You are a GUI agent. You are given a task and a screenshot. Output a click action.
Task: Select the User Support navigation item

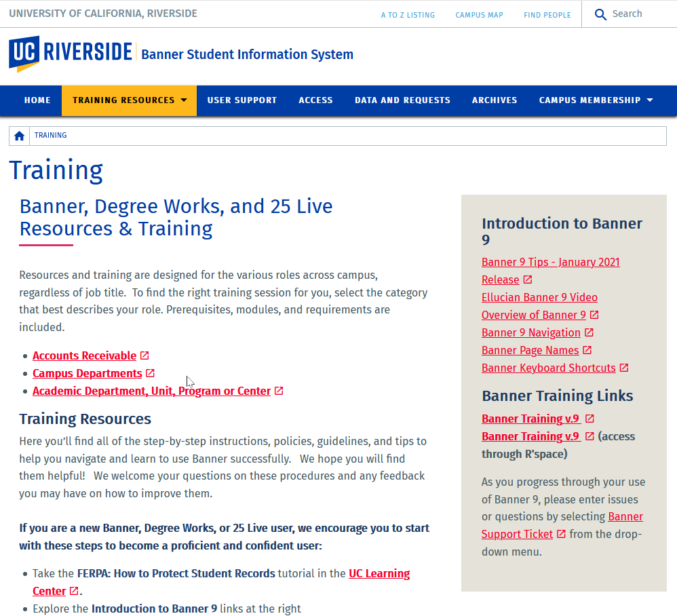point(241,100)
